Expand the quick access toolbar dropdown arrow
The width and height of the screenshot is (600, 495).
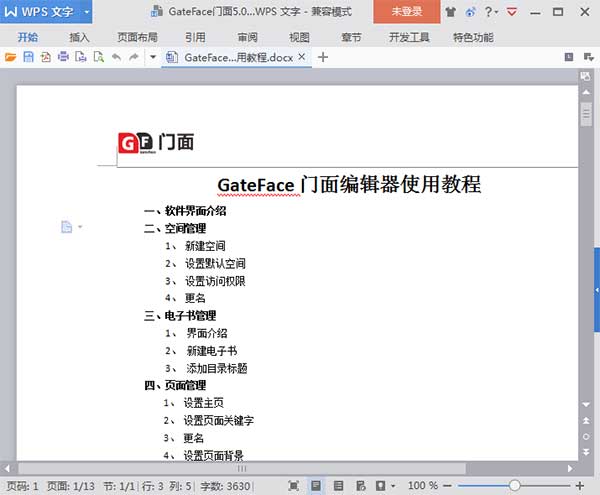click(x=152, y=57)
